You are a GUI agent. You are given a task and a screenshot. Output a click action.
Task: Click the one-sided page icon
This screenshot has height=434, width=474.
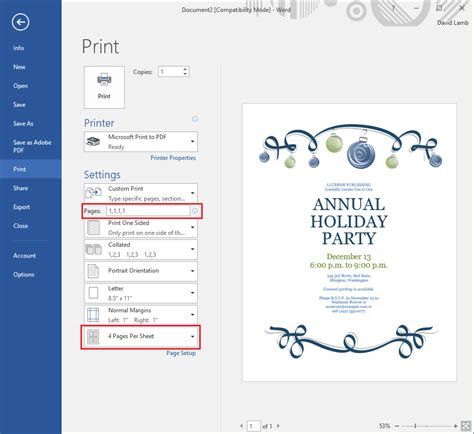click(x=93, y=228)
